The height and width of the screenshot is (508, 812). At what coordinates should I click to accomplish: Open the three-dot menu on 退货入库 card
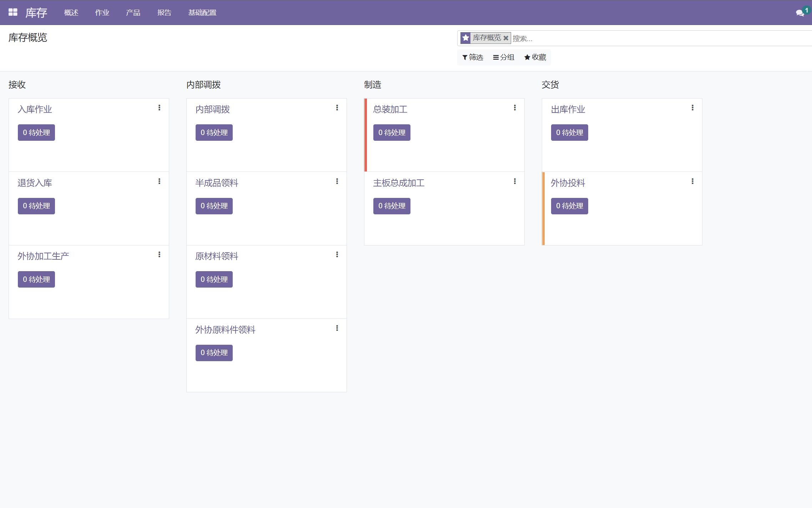click(159, 181)
